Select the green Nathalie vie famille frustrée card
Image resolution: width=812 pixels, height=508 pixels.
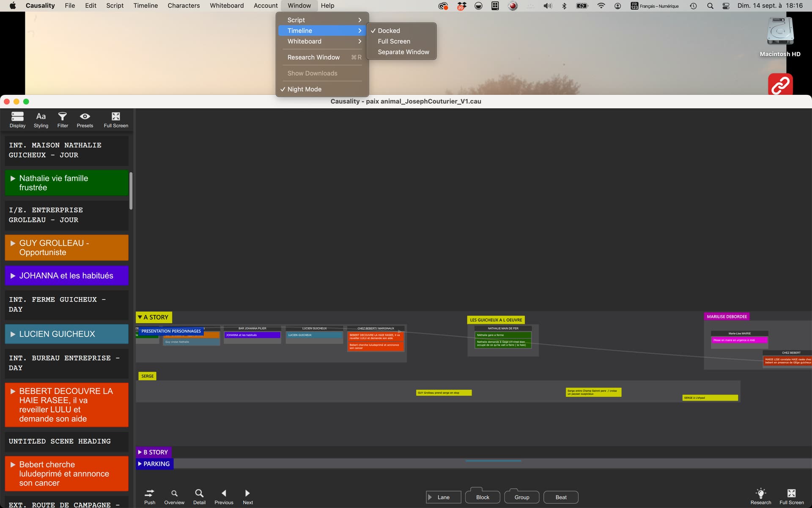tap(66, 183)
